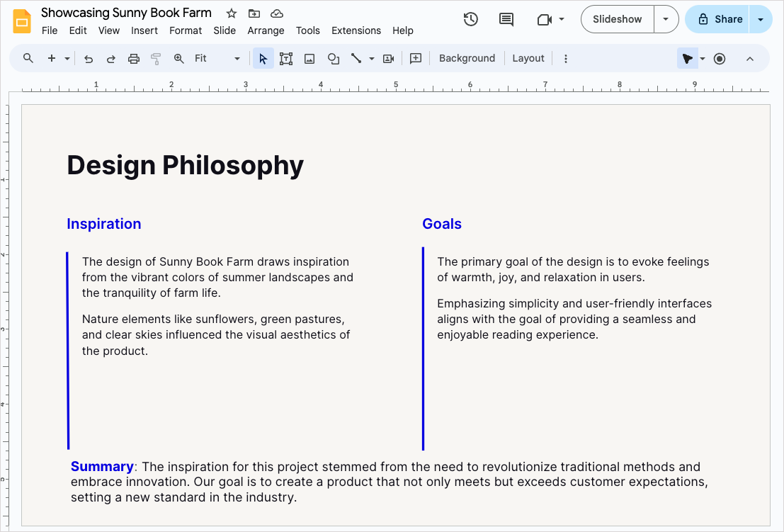Screen dimensions: 784x532
Task: Click the paragraph starting 'The design of Sunny Book Farm'
Action: 217,277
